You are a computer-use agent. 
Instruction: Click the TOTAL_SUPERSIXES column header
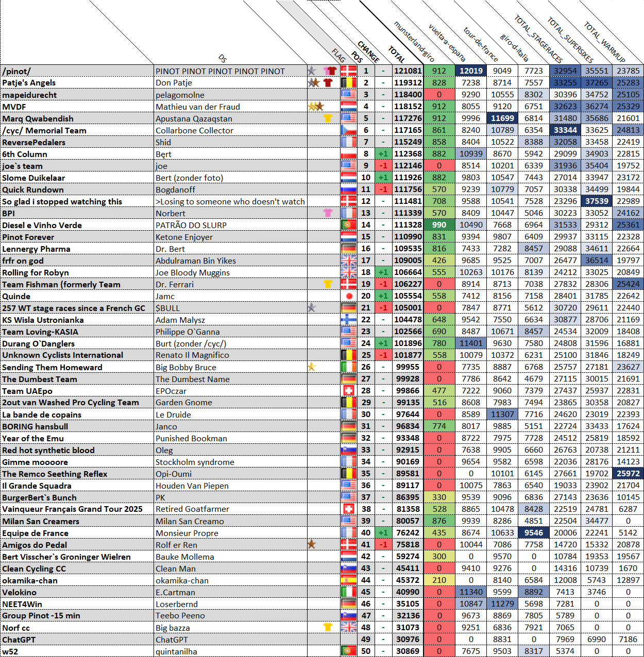click(x=569, y=40)
